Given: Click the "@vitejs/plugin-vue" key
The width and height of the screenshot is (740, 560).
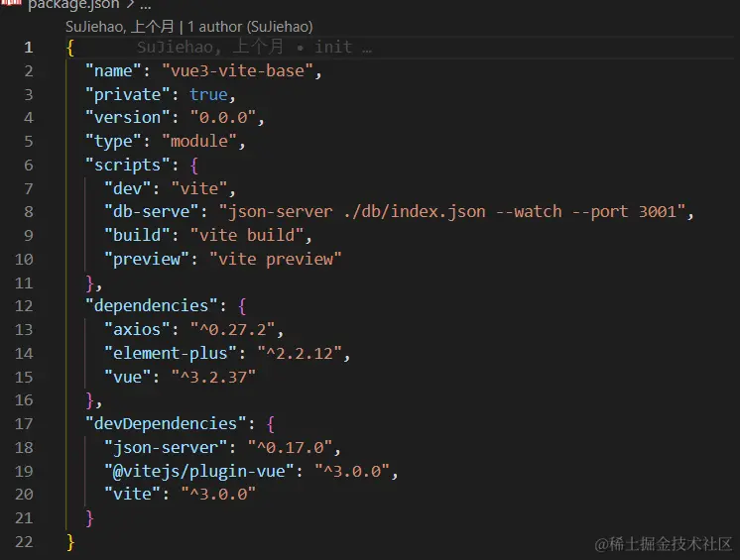Looking at the screenshot, I should [x=199, y=471].
